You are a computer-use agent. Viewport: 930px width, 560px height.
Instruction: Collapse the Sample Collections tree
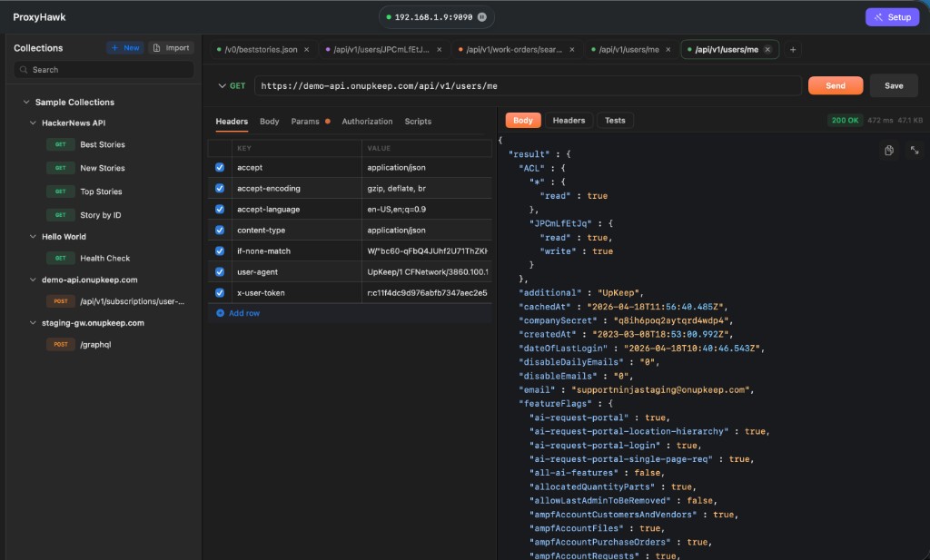(x=26, y=102)
